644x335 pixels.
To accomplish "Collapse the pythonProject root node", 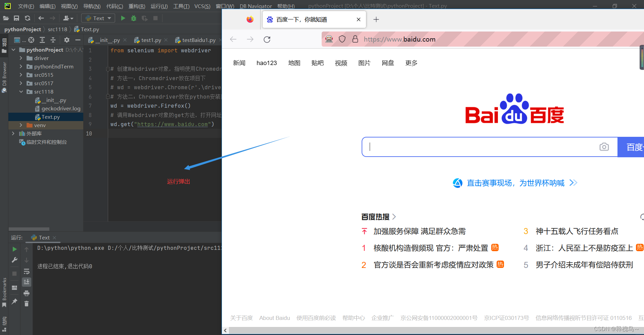I will coord(13,50).
